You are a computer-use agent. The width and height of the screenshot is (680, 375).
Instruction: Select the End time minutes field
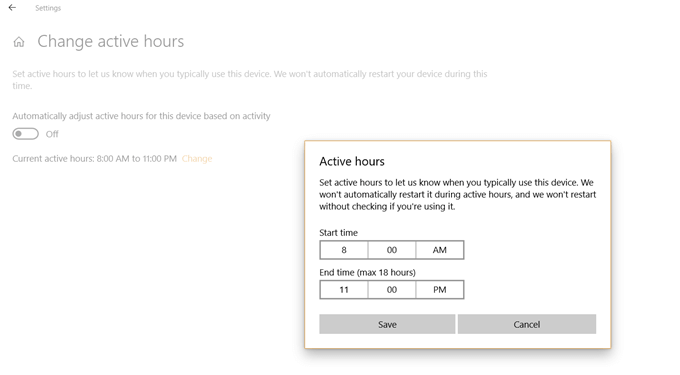tap(392, 290)
